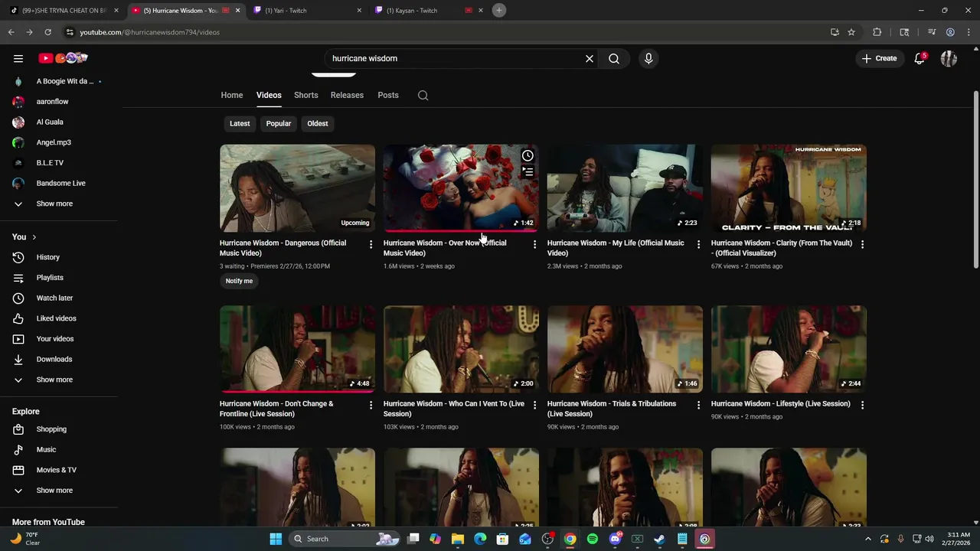Click the Create button
The height and width of the screenshot is (551, 980).
coord(879,58)
